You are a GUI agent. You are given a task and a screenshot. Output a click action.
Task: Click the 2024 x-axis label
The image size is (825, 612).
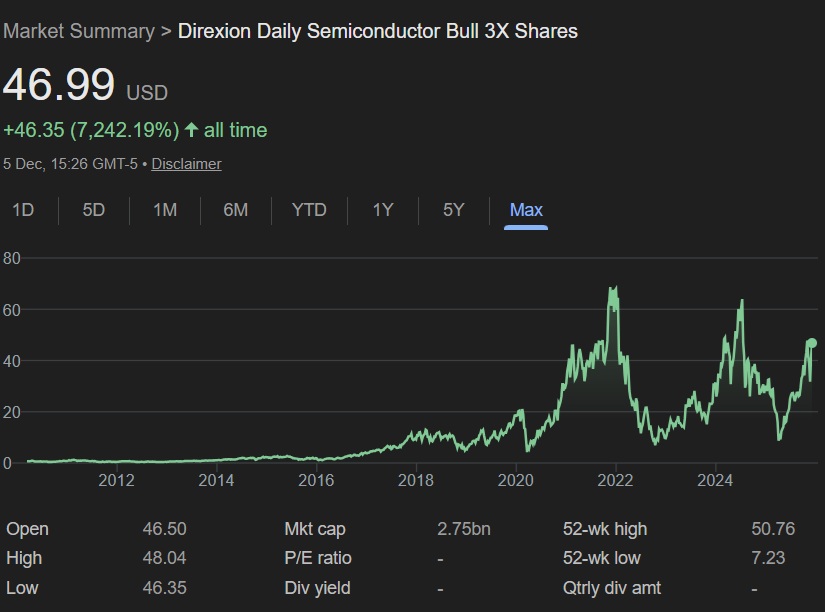tap(715, 480)
